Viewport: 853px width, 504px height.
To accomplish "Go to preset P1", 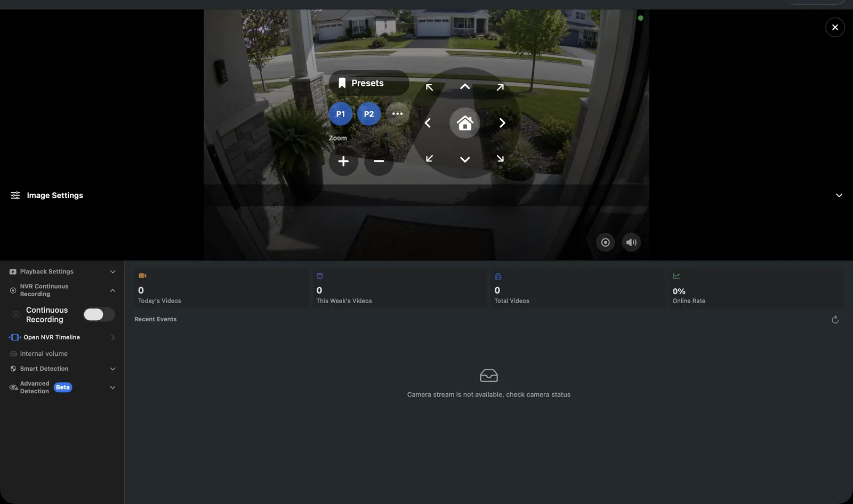I will tap(341, 114).
